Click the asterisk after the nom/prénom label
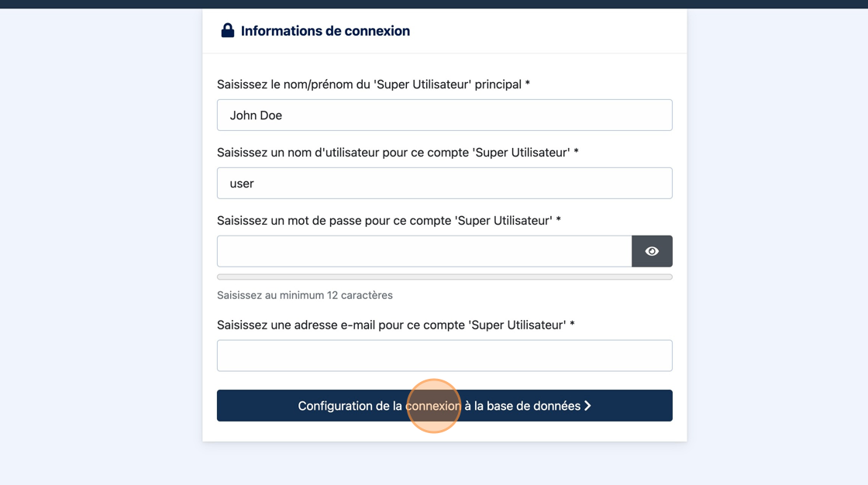Viewport: 868px width, 485px height. [x=528, y=84]
